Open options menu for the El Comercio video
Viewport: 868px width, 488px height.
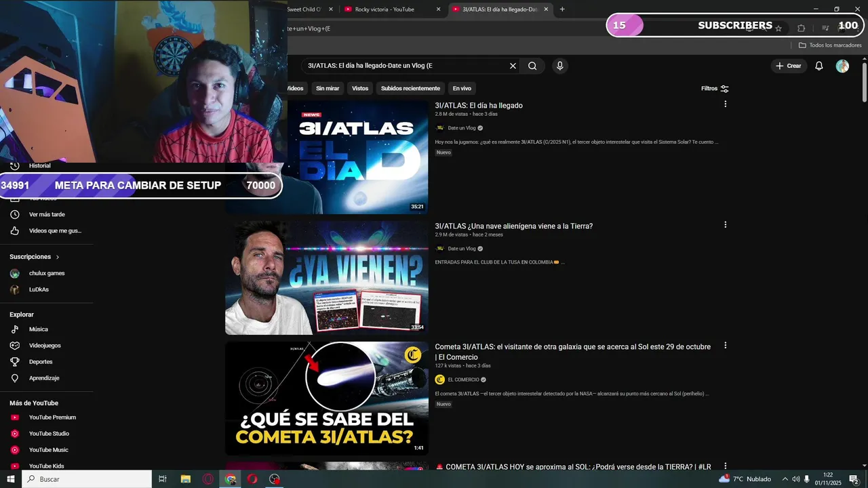coord(725,346)
